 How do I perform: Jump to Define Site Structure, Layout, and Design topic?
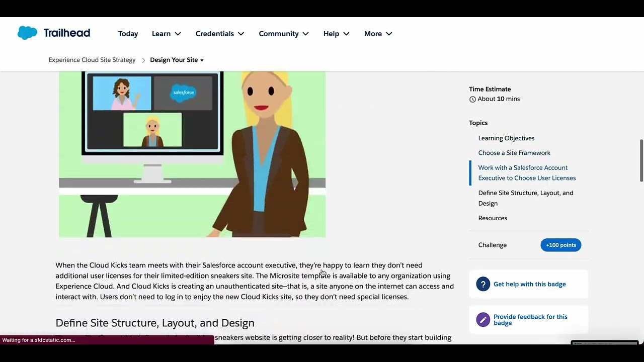(x=526, y=198)
